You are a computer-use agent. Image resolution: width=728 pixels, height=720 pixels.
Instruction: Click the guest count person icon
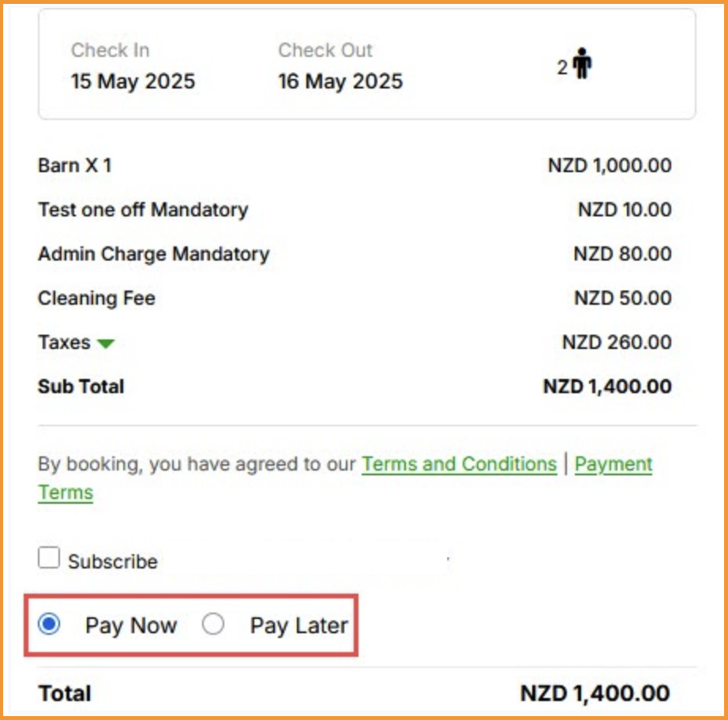[x=583, y=64]
